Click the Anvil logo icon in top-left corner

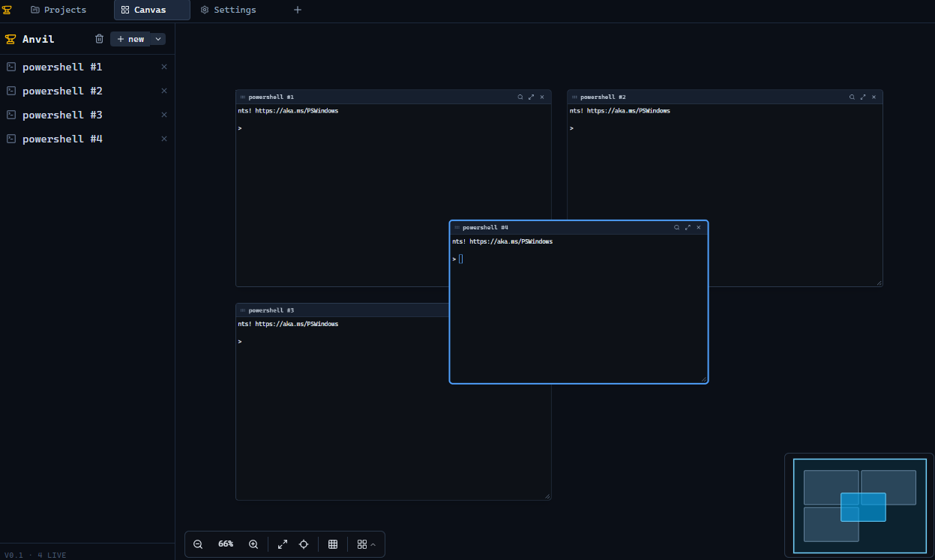[7, 10]
